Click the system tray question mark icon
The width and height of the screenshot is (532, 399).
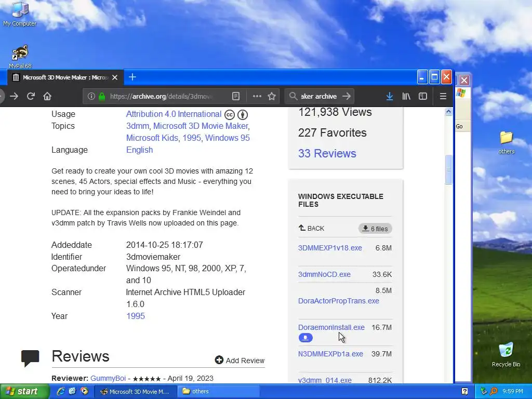click(x=464, y=391)
